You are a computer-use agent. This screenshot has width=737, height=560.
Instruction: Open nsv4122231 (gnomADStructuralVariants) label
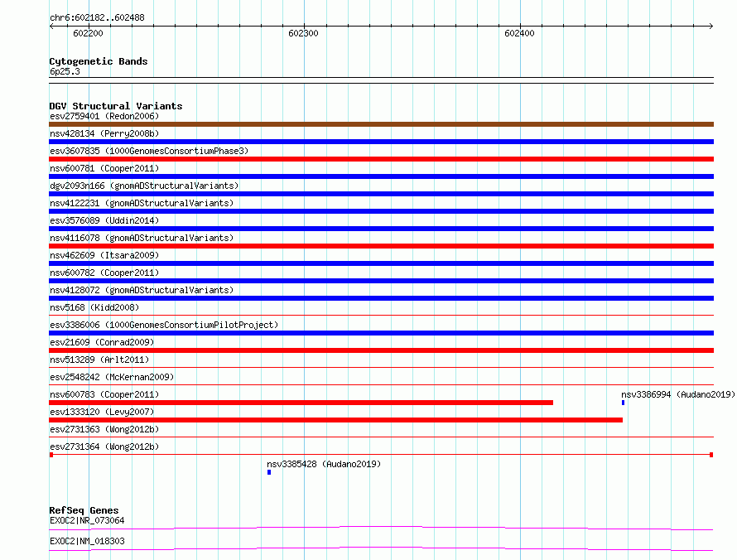point(142,203)
